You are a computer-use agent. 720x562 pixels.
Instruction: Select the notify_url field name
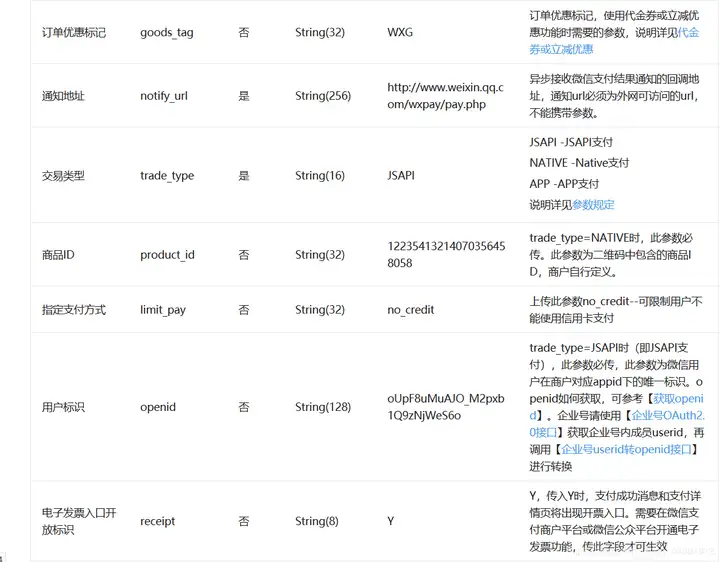coord(164,96)
